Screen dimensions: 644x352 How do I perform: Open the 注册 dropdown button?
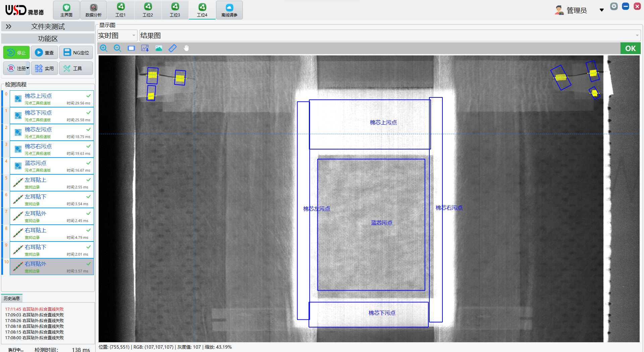(x=16, y=68)
